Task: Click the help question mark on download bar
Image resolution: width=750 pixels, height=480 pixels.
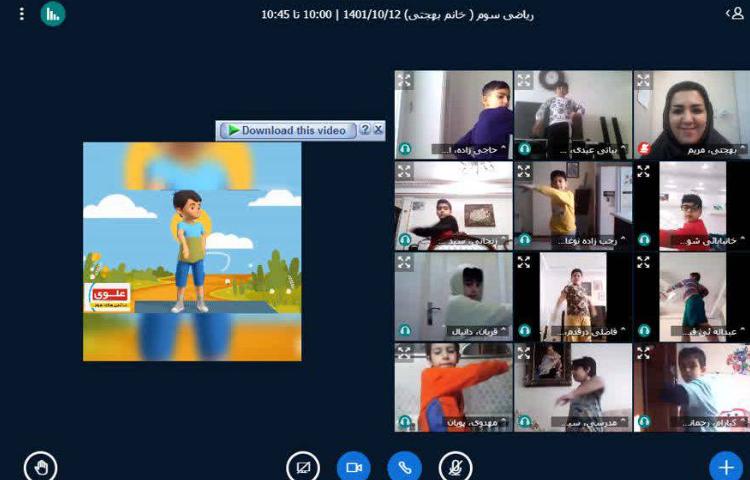Action: point(365,130)
